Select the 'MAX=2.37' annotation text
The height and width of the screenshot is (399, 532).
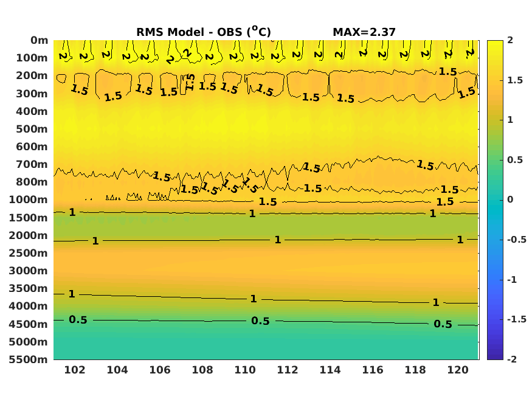(x=364, y=32)
